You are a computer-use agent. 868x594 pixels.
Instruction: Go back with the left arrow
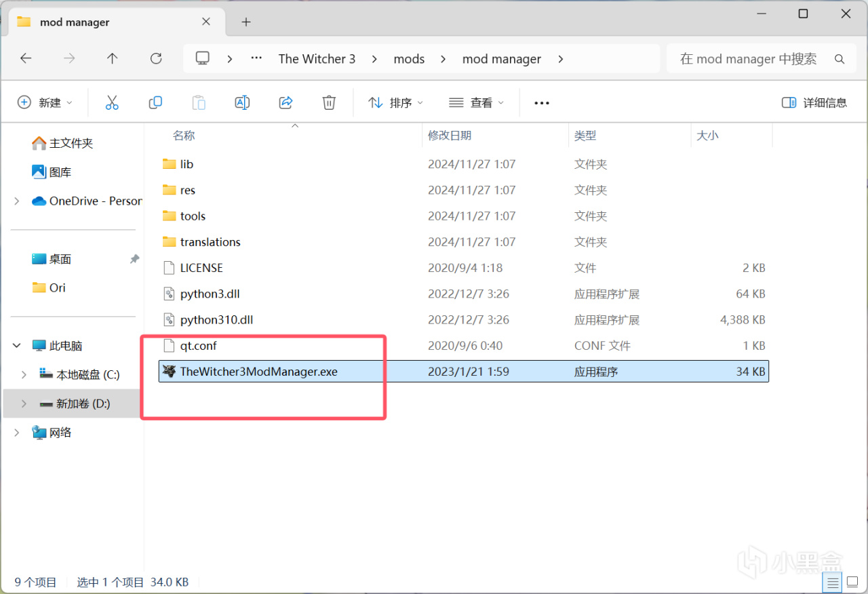click(26, 58)
